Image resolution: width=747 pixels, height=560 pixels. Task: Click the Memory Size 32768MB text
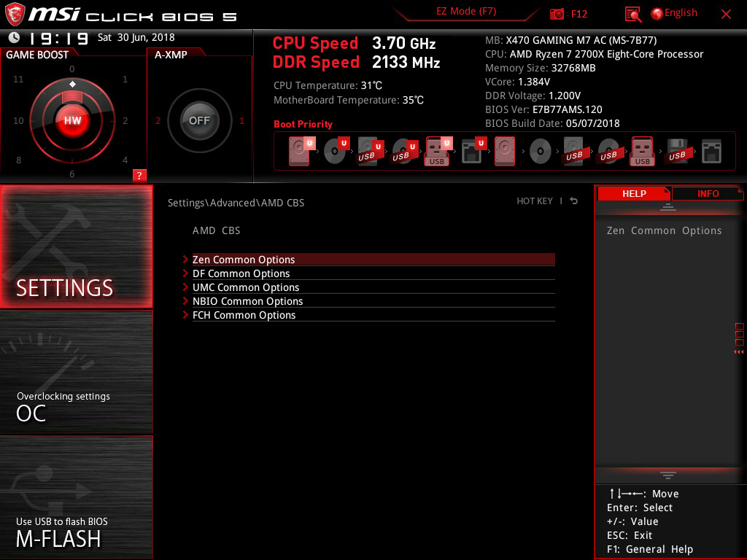click(541, 68)
